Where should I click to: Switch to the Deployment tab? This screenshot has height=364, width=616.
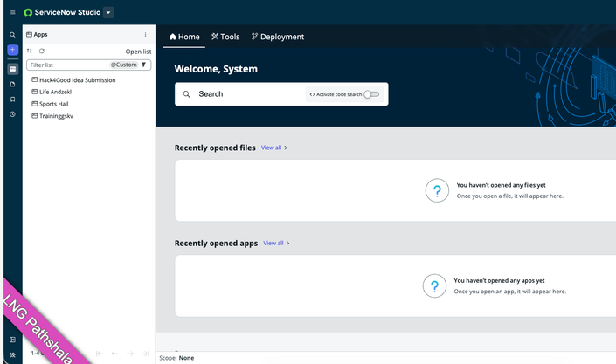[x=278, y=37]
